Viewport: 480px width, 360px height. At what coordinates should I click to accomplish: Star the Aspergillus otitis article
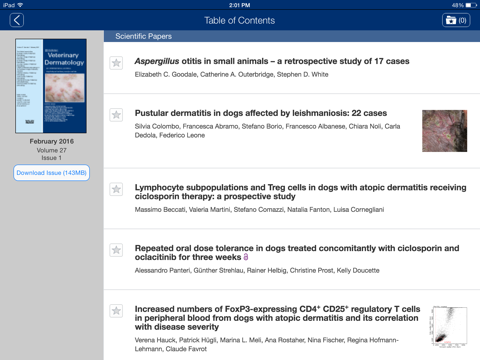coord(116,63)
